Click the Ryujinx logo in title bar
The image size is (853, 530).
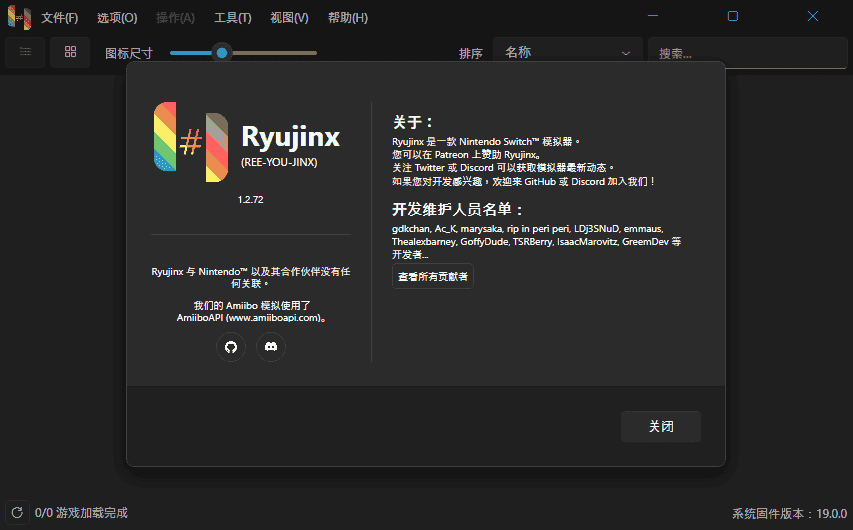click(20, 17)
